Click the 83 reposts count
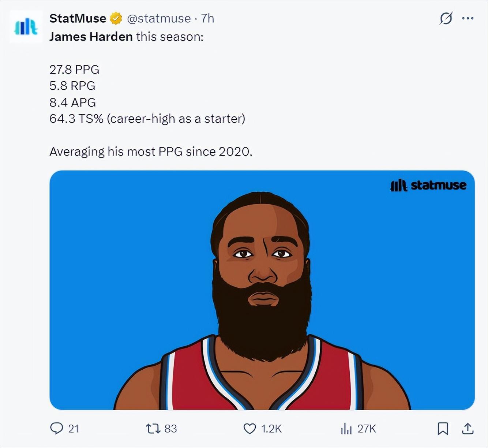Viewport: 488px width, 448px height. point(170,429)
